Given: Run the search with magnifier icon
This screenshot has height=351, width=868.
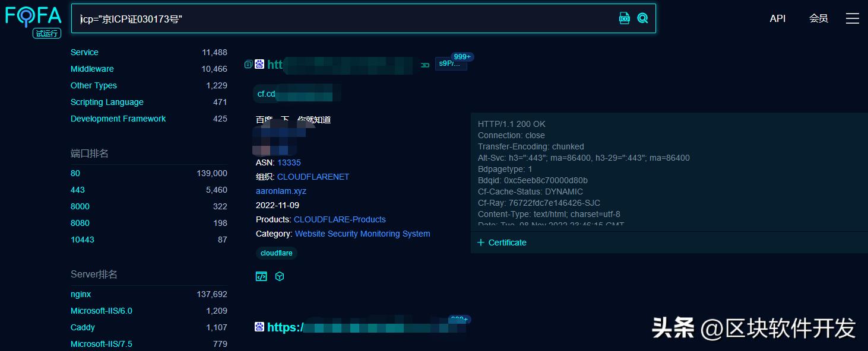Looking at the screenshot, I should [642, 18].
